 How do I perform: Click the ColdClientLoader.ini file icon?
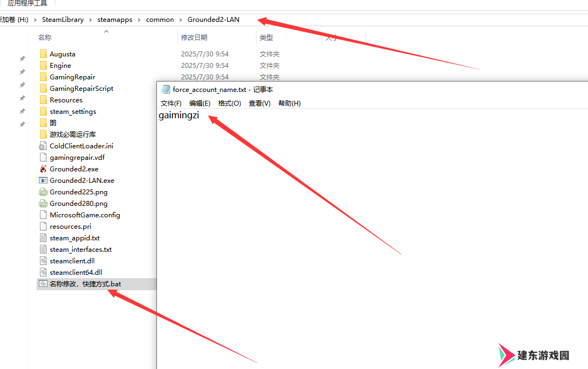coord(43,146)
